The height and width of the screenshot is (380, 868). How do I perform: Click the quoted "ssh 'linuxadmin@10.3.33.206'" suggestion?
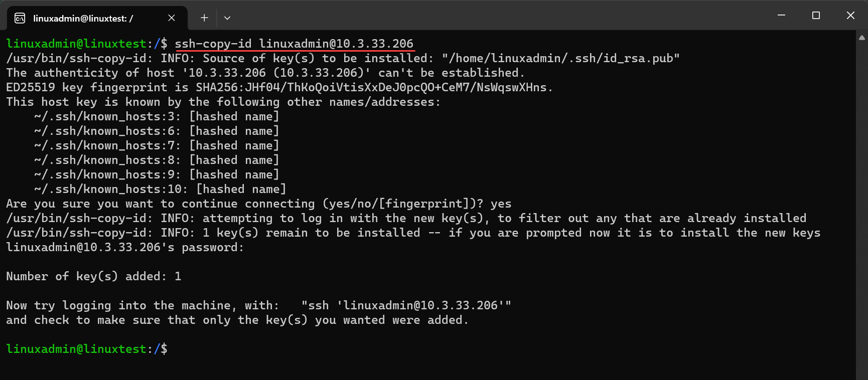406,305
